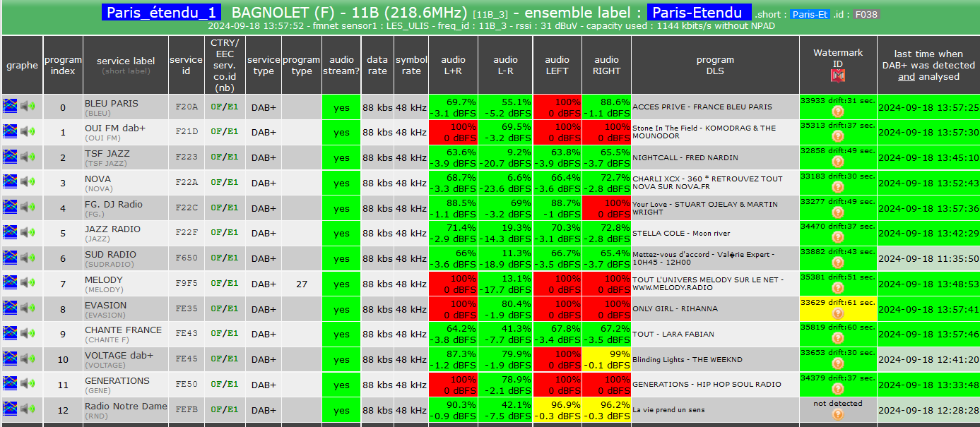The image size is (980, 427).
Task: Open the red M icon under Watermark ID
Action: click(x=838, y=75)
